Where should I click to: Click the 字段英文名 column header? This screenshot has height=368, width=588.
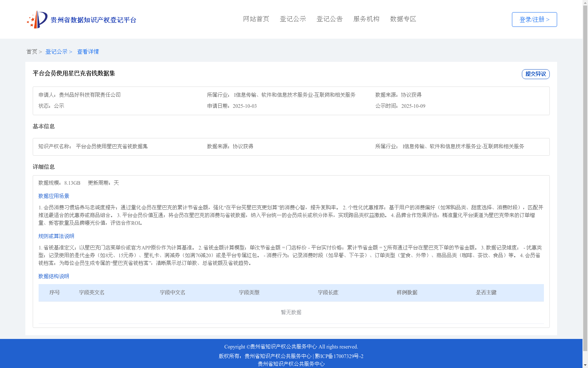92,293
